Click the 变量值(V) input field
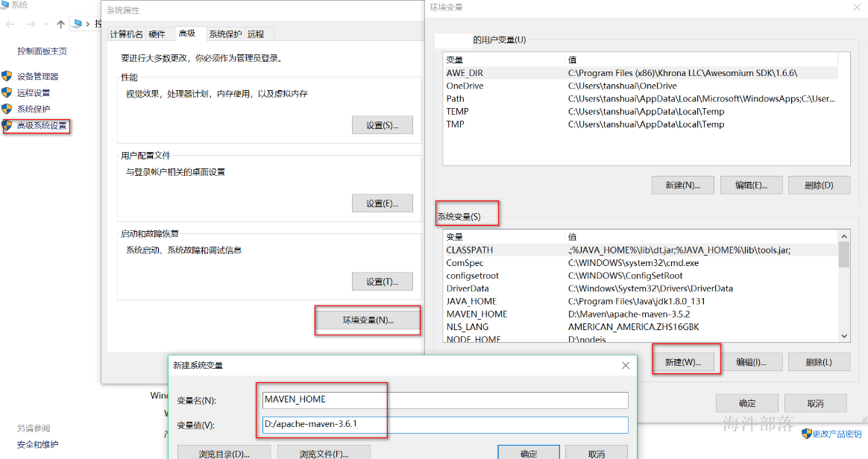Image resolution: width=868 pixels, height=459 pixels. click(x=445, y=425)
